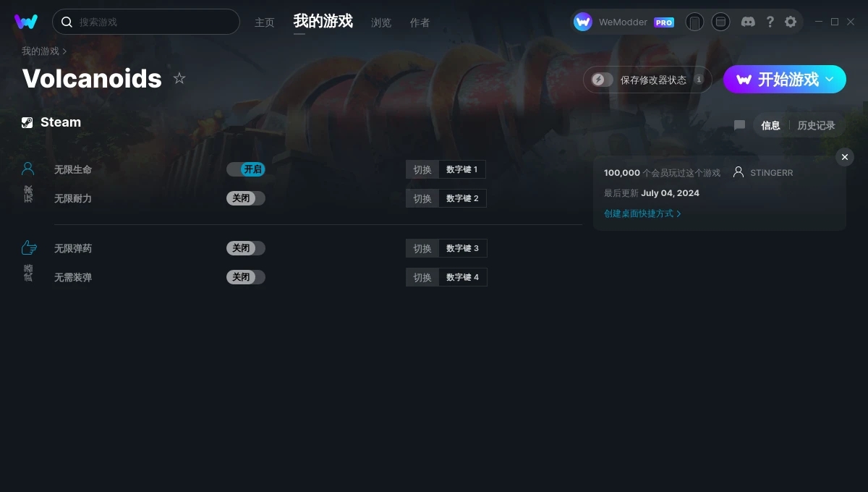Click the 搜索游戏 search field
Image resolution: width=868 pixels, height=492 pixels.
[146, 22]
